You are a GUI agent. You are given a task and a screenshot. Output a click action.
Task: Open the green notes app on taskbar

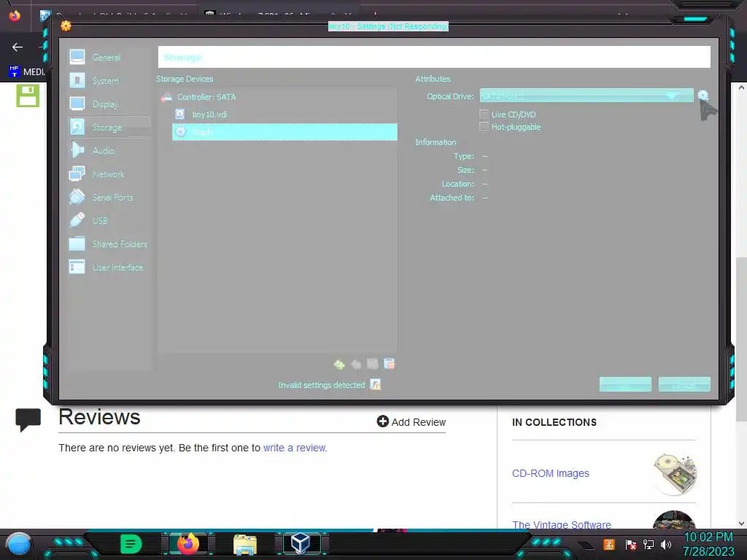point(131,544)
